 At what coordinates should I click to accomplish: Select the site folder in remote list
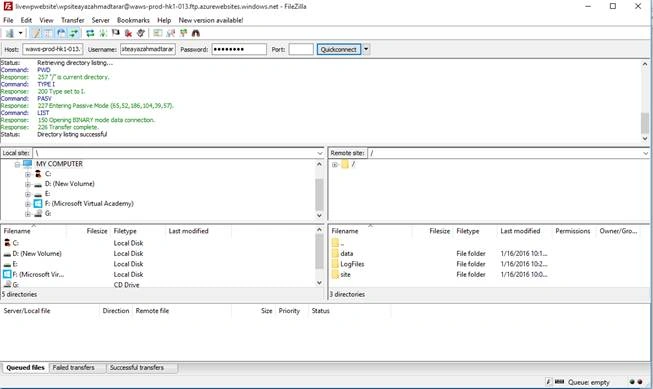[345, 274]
